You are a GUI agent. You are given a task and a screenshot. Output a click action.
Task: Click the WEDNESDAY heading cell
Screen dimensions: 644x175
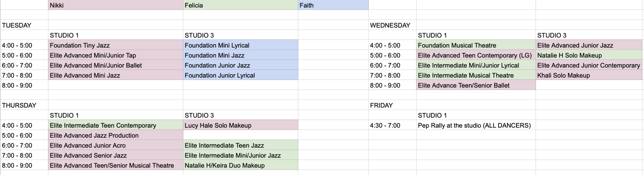392,25
